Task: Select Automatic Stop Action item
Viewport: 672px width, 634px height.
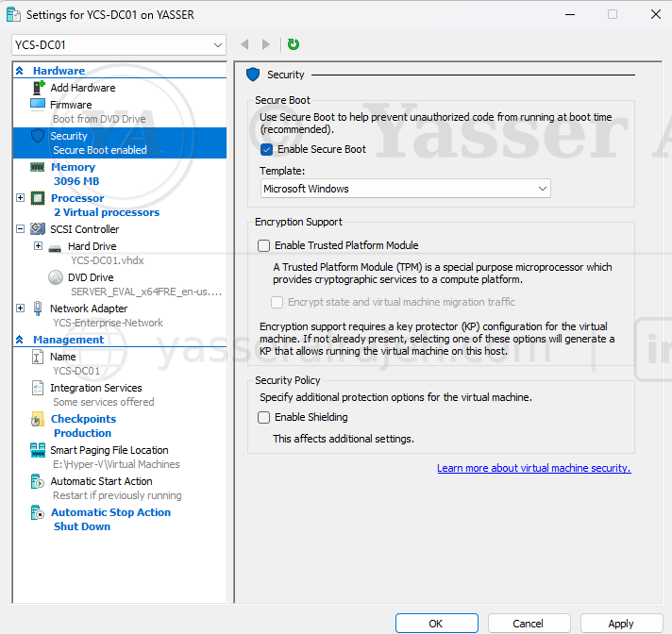Action: click(x=110, y=512)
